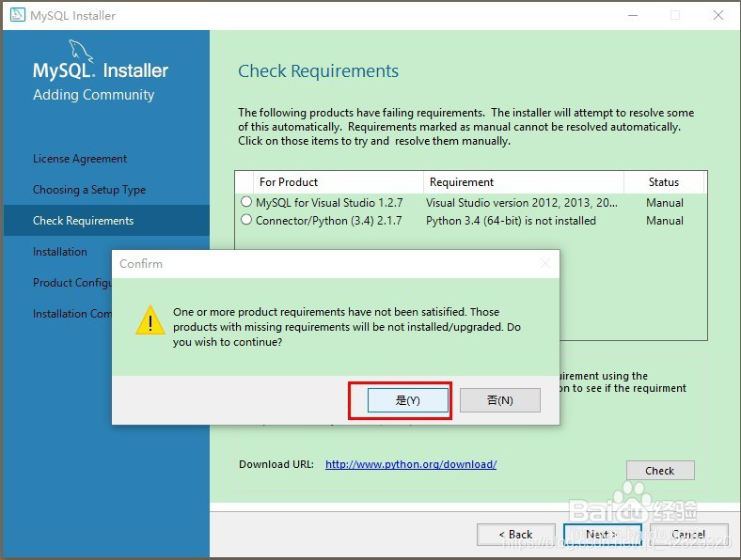Viewport: 741px width, 560px height.
Task: Sort by Requirement column header
Action: 524,182
